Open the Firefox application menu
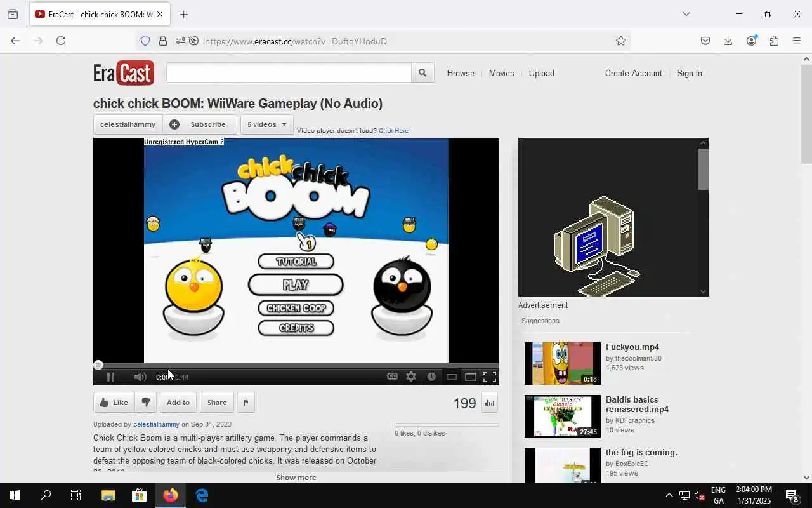The width and height of the screenshot is (812, 508). 797,41
